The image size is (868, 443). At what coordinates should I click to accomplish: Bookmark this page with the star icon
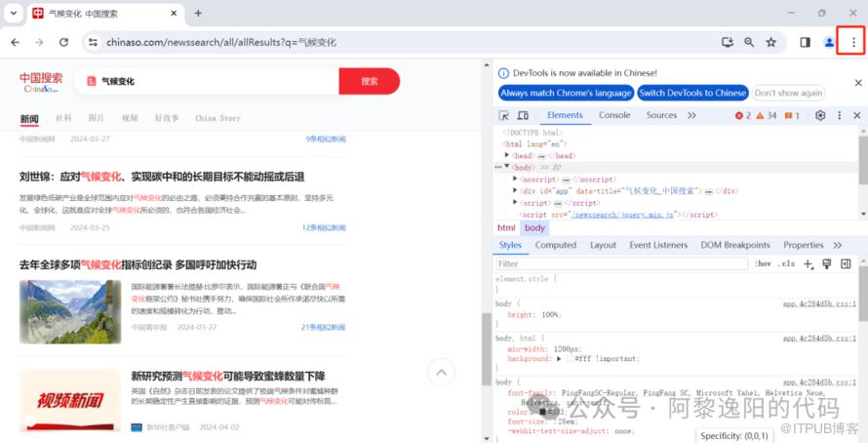[x=770, y=42]
